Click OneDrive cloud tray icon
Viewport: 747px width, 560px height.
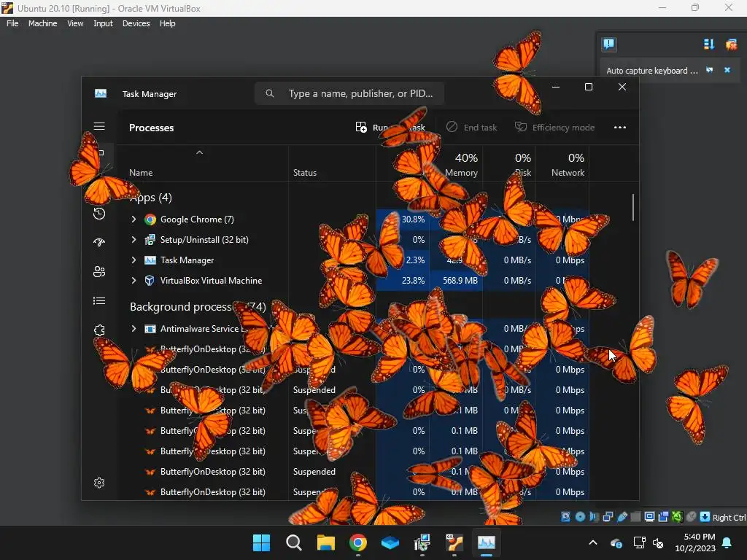(616, 542)
